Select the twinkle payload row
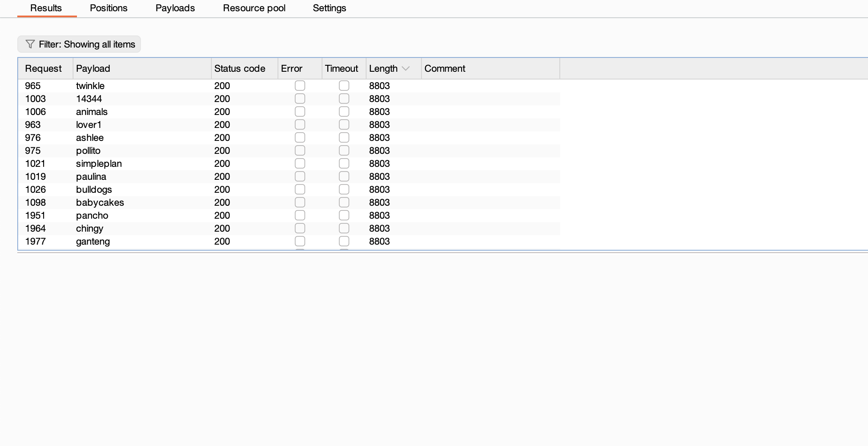The width and height of the screenshot is (868, 446). tap(289, 86)
